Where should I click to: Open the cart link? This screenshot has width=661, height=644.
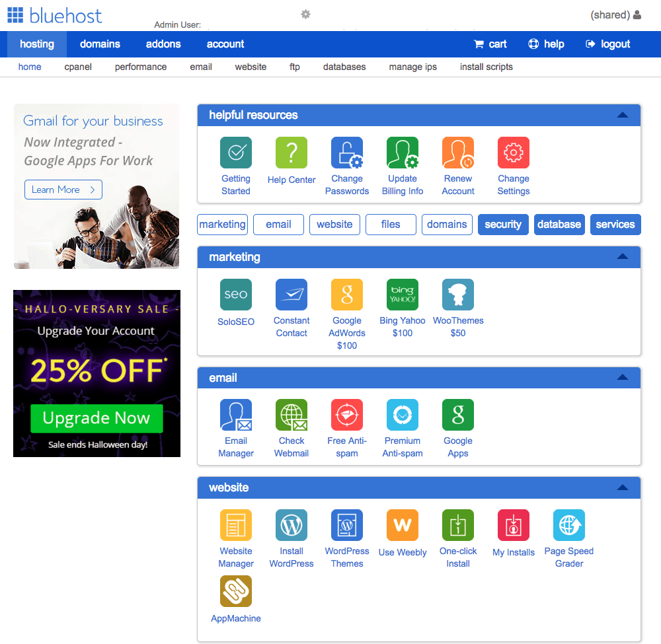tap(490, 44)
